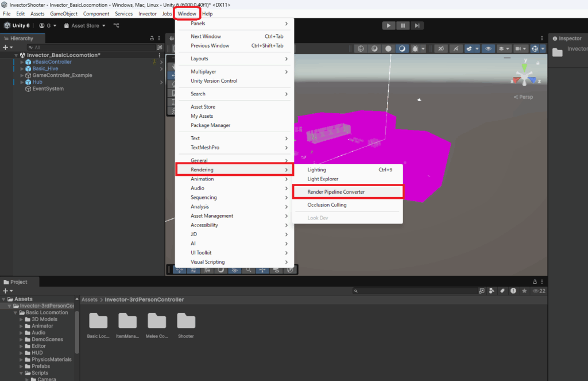Toggle 2D view mode in Scene toolbar
The width and height of the screenshot is (588, 381).
(x=441, y=48)
